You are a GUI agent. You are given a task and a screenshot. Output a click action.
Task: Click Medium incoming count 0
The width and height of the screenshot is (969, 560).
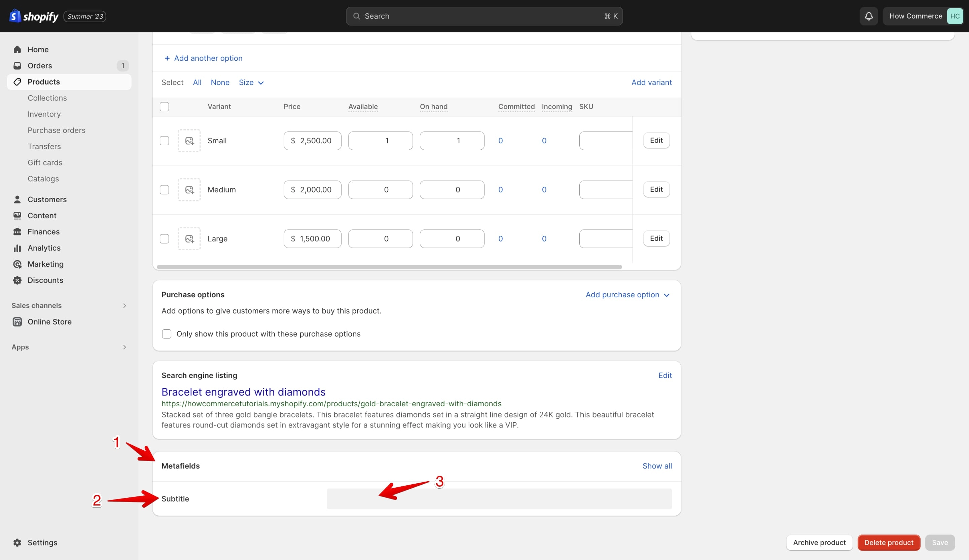(x=544, y=189)
